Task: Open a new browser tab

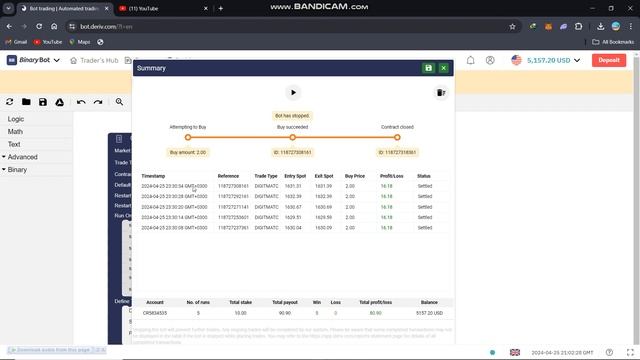Action: (x=220, y=8)
